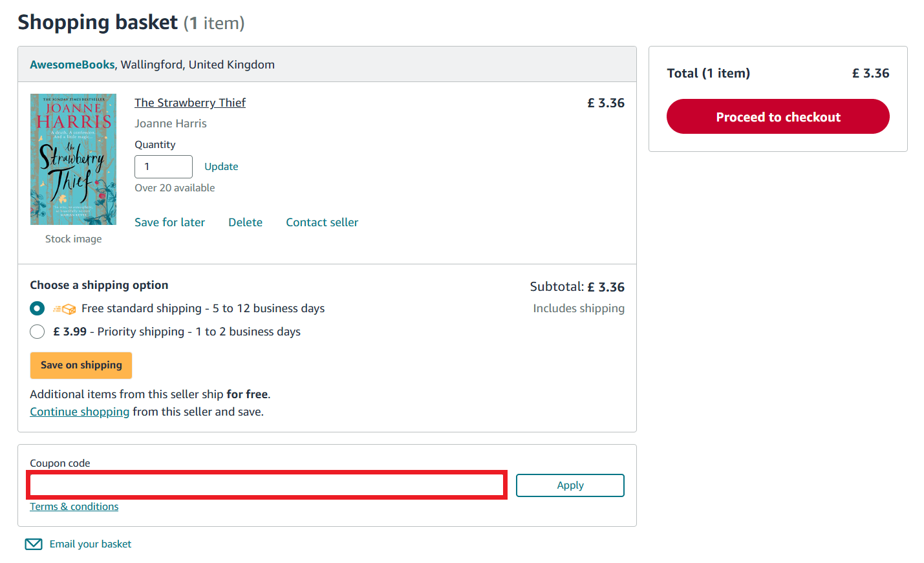The width and height of the screenshot is (924, 563).
Task: Click the Stock image caption under cover
Action: point(73,239)
